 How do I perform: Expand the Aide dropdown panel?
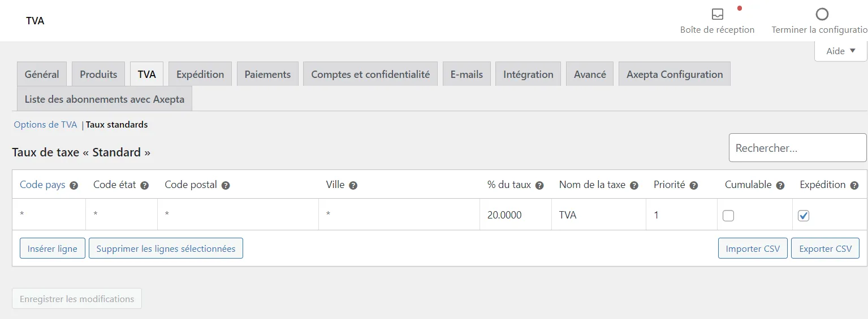click(x=840, y=51)
